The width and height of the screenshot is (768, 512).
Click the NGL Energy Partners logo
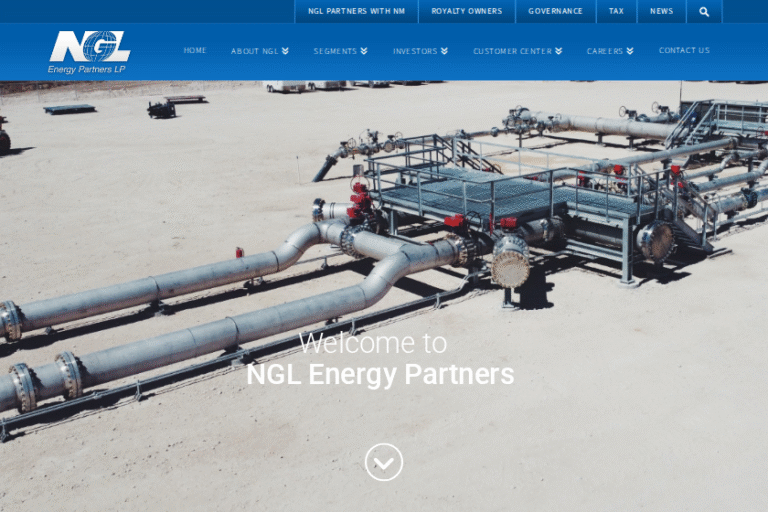(90, 52)
